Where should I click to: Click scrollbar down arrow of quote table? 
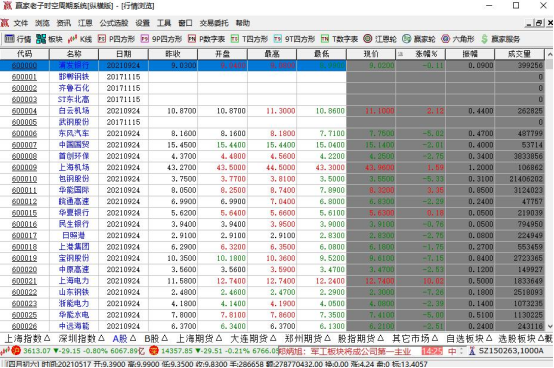click(549, 327)
